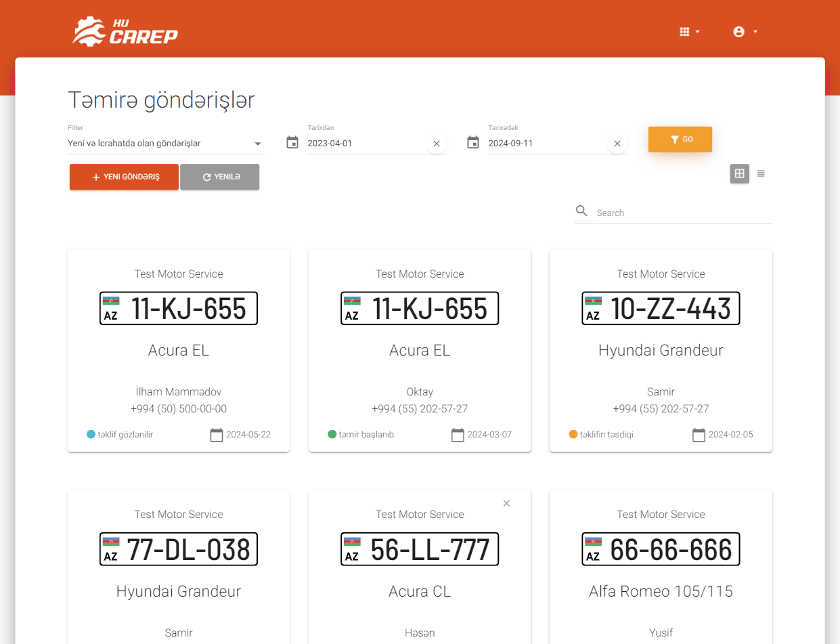This screenshot has height=644, width=840.
Task: Clear the 2023-04-01 start date
Action: click(x=437, y=144)
